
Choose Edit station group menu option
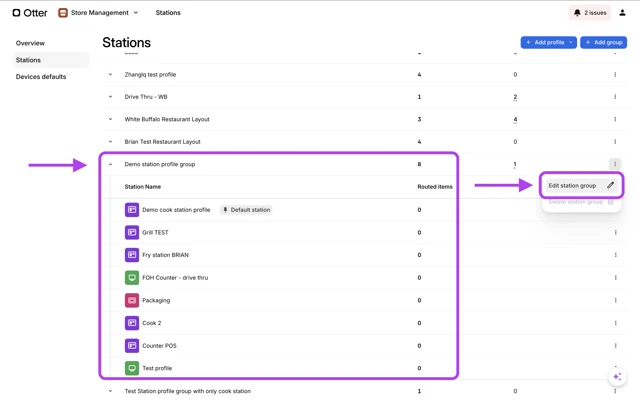pyautogui.click(x=572, y=185)
